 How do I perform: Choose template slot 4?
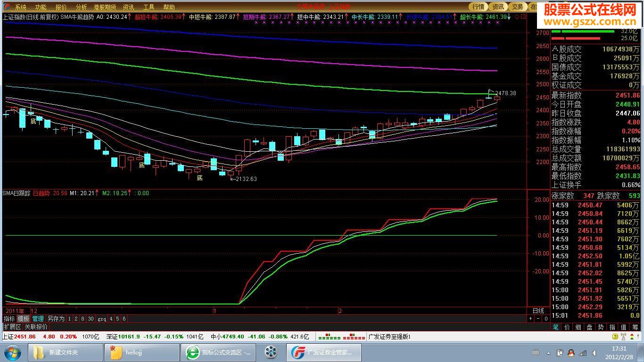click(111, 319)
